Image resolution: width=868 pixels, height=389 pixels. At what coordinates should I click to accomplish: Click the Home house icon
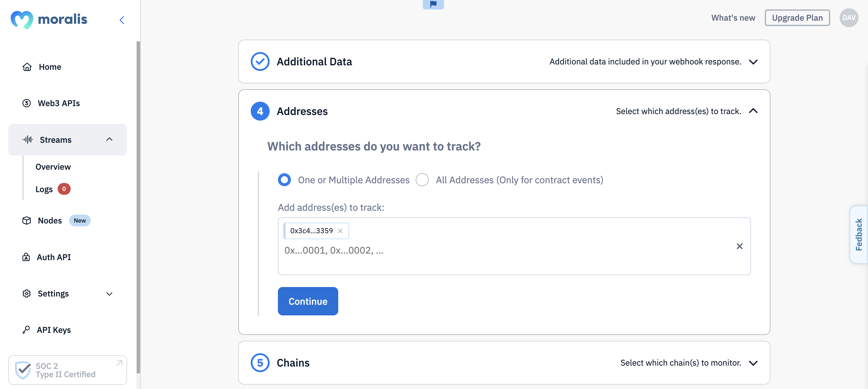click(x=27, y=67)
